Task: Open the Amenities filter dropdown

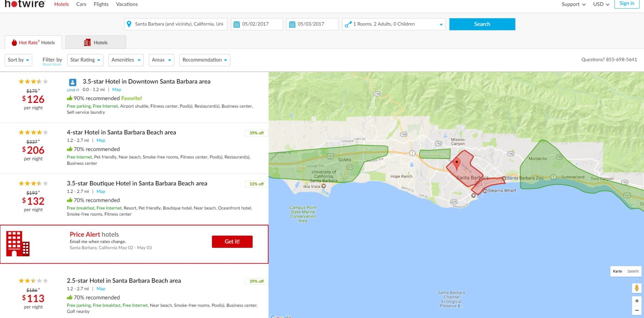Action: pos(126,60)
